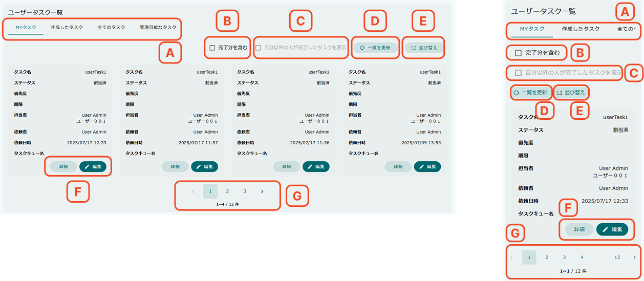Go to page 4 in narrow-layout pagination
Screen dimensions: 644x281
582,257
